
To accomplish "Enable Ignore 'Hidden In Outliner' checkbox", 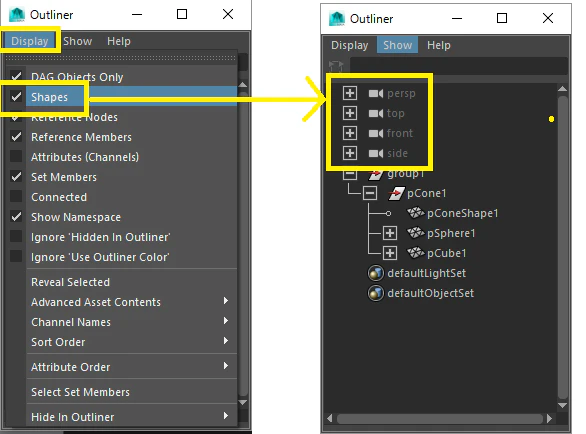I will coord(16,237).
